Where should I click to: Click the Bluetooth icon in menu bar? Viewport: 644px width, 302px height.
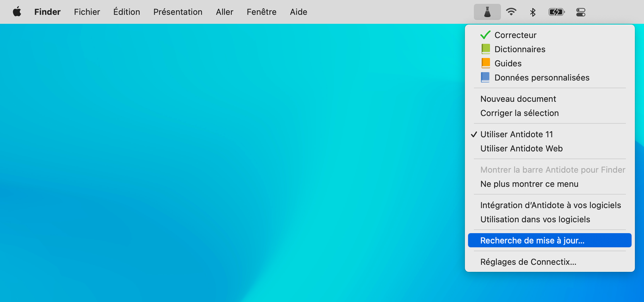(x=533, y=12)
